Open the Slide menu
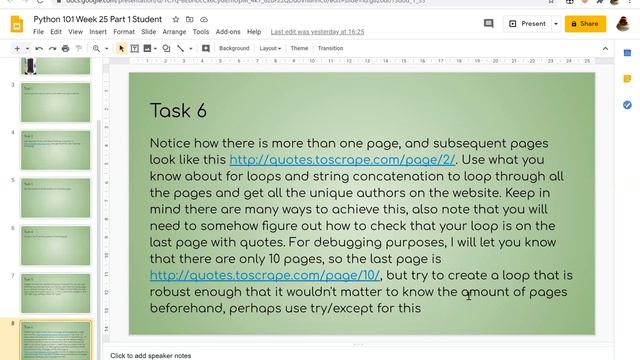 click(149, 32)
